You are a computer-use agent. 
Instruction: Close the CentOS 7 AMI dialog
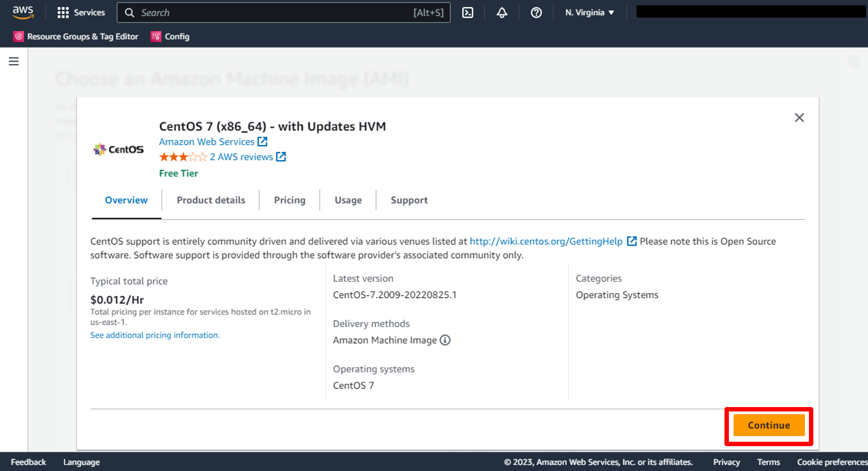(799, 118)
